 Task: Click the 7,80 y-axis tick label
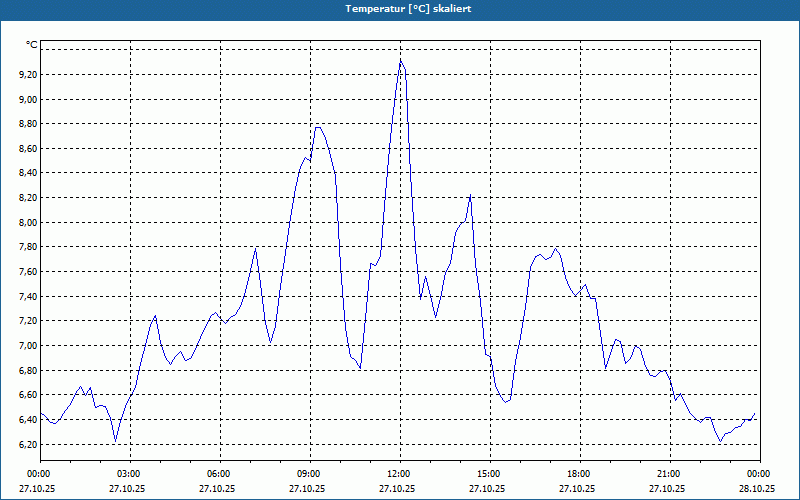click(29, 247)
